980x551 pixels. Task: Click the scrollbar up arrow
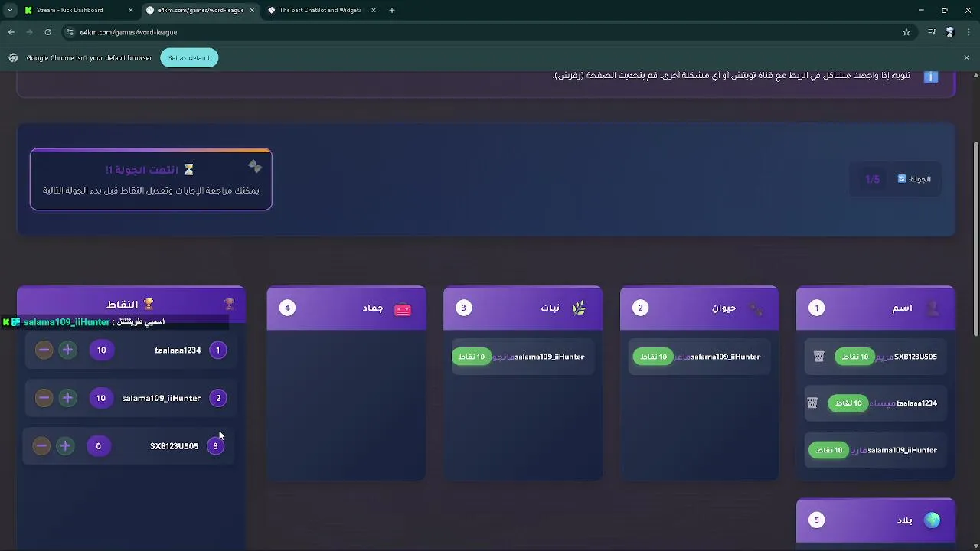[975, 76]
